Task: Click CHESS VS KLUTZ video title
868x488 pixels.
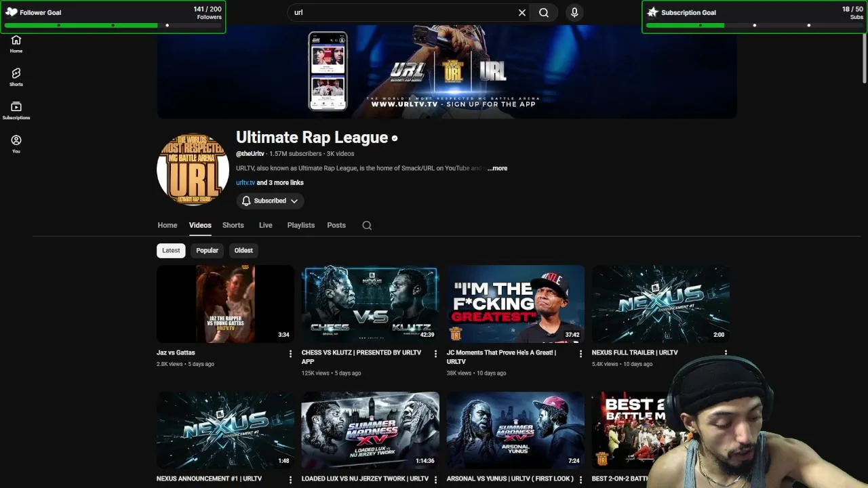Action: pos(361,357)
